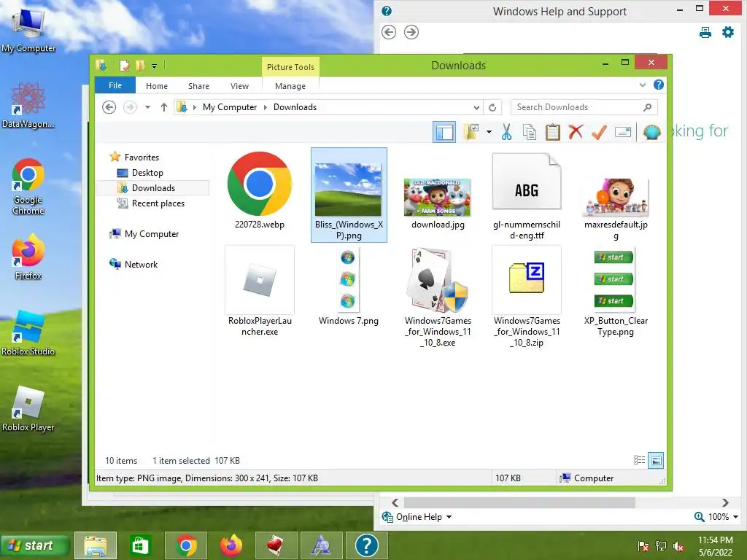
Task: Open recent locations dropdown arrow
Action: (x=147, y=107)
